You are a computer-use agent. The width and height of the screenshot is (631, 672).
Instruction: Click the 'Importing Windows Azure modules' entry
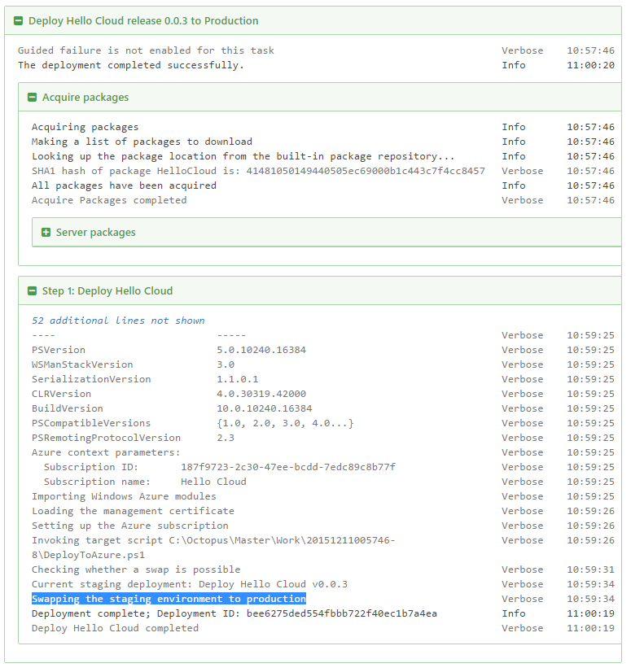(124, 496)
